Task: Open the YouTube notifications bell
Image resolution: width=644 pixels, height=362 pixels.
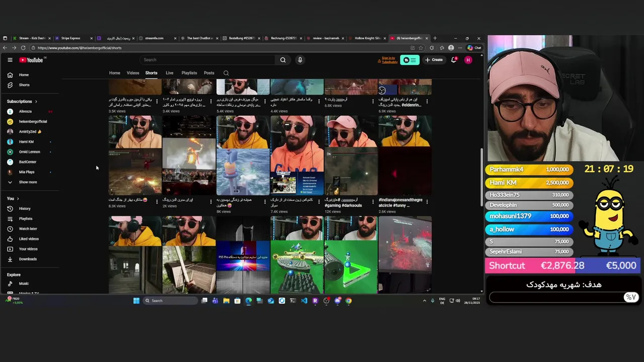Action: [453, 60]
